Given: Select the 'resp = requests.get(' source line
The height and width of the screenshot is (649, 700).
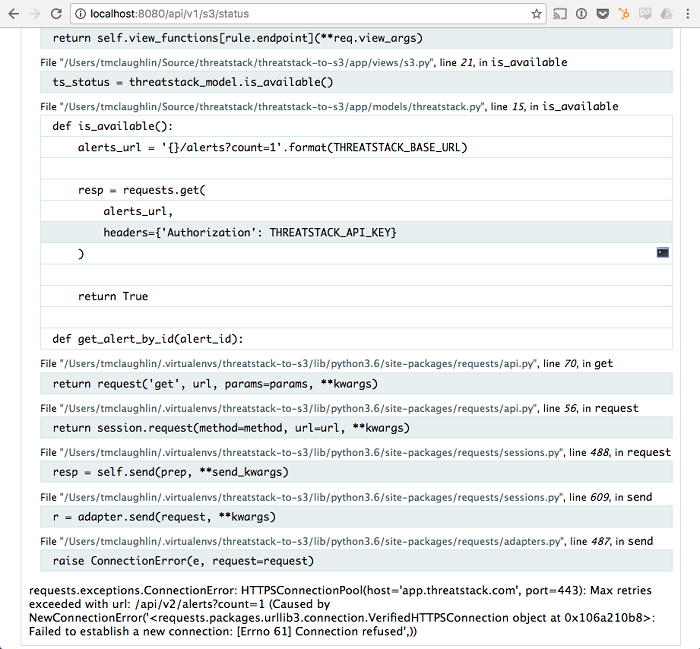Looking at the screenshot, I should (356, 190).
